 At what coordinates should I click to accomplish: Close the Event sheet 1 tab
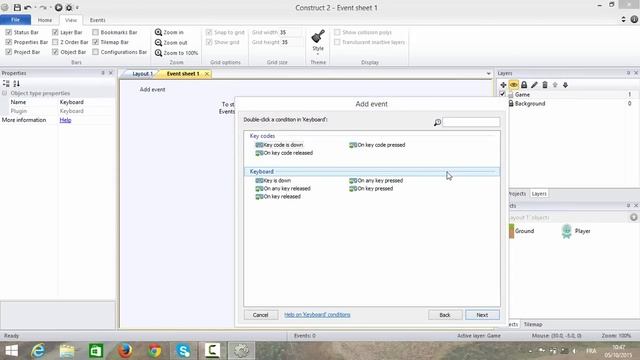click(207, 74)
